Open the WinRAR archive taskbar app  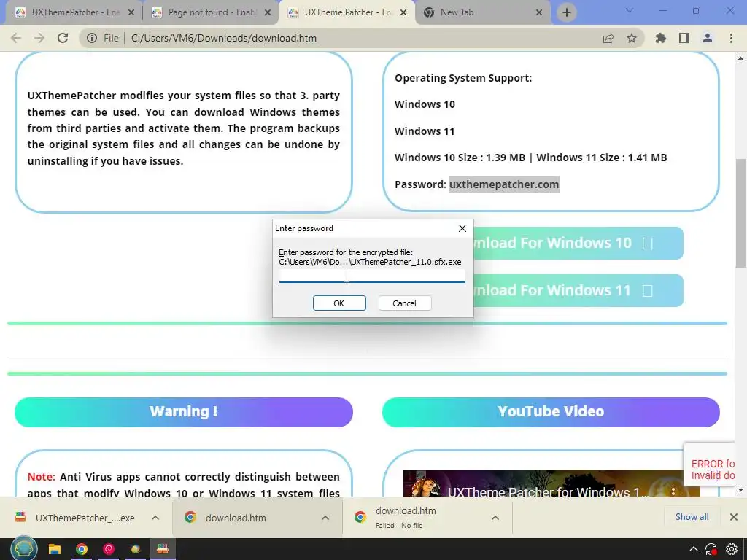point(163,550)
